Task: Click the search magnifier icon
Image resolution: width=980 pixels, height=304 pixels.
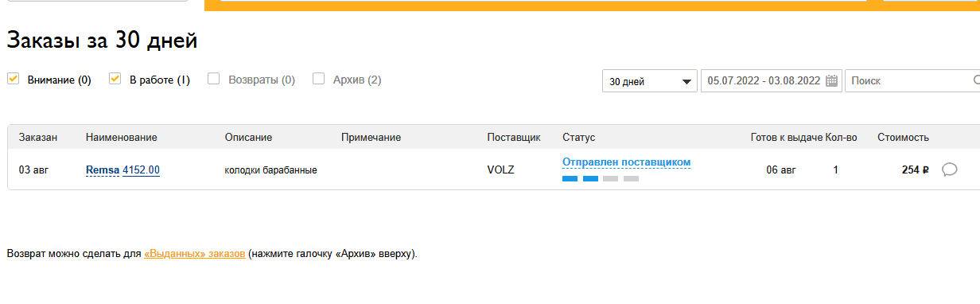Action: click(977, 80)
